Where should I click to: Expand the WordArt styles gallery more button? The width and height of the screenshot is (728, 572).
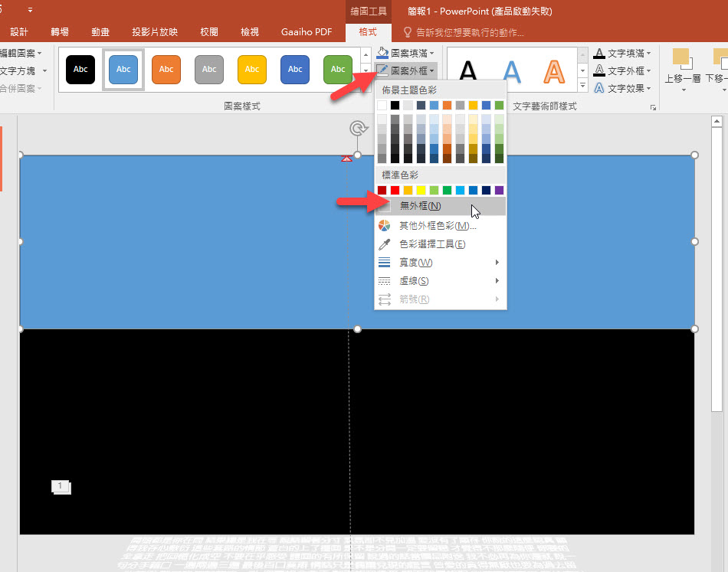[x=582, y=86]
